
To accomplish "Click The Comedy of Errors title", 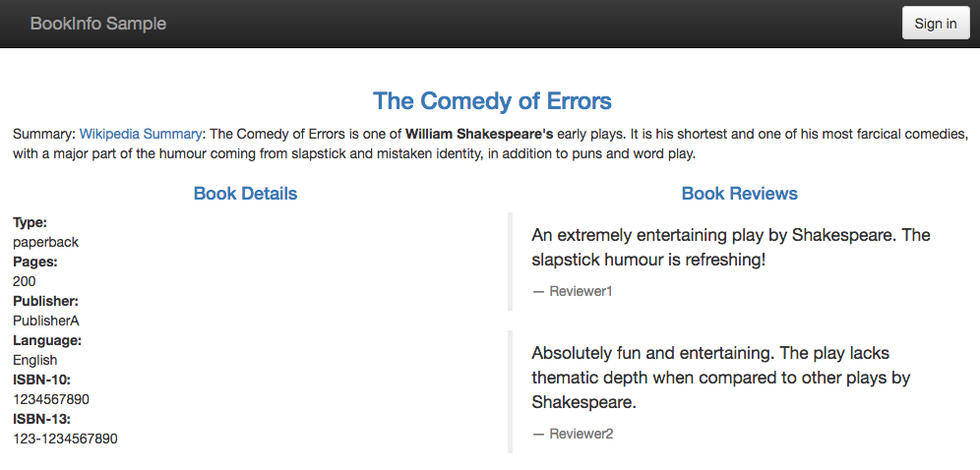I will tap(492, 100).
